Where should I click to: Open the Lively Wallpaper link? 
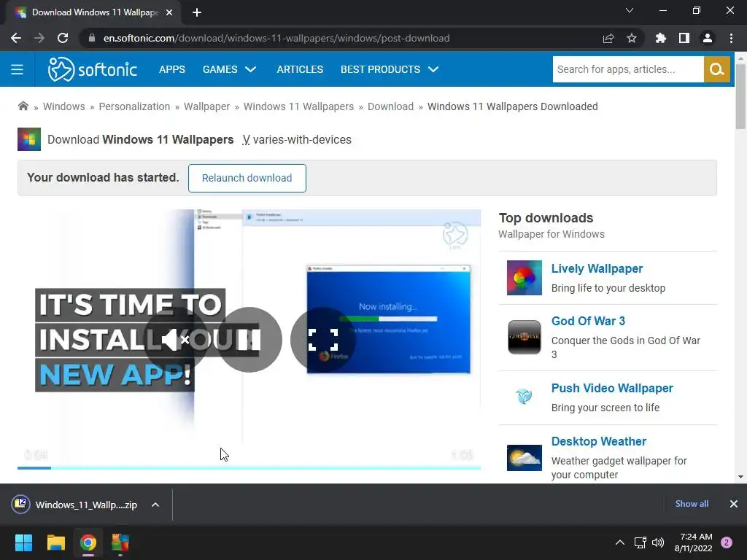(597, 268)
